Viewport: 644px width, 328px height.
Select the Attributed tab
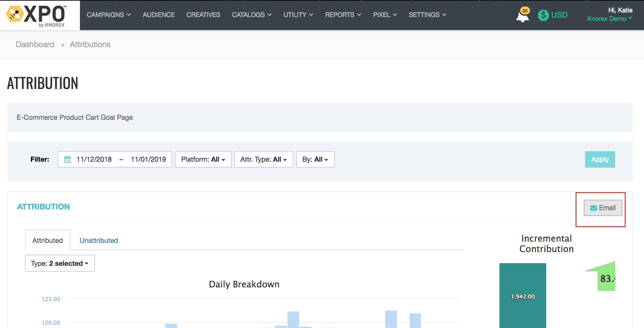(47, 241)
